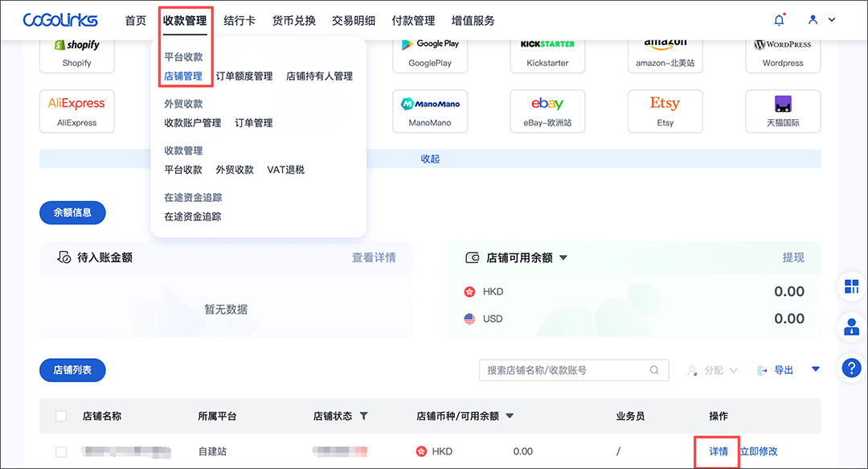This screenshot has height=469, width=868.
Task: Open the 分配 dropdown
Action: [712, 370]
